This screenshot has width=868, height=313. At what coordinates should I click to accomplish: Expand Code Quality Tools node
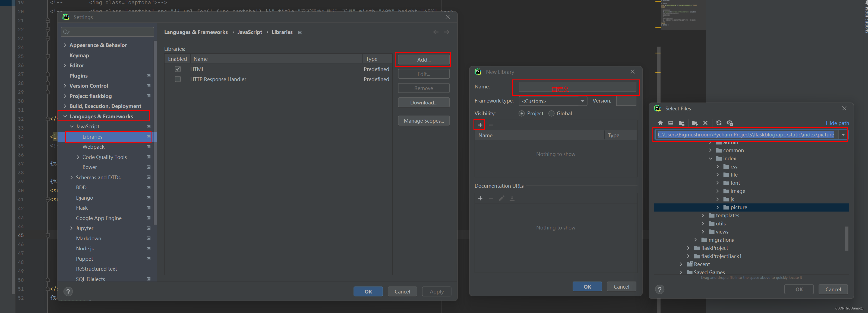coord(78,157)
